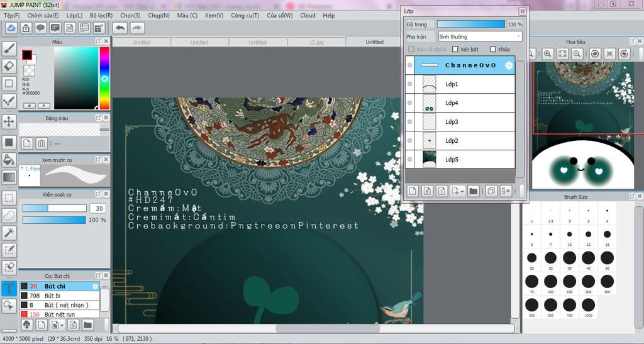
Task: Click the foreground black color swatch
Action: click(27, 55)
